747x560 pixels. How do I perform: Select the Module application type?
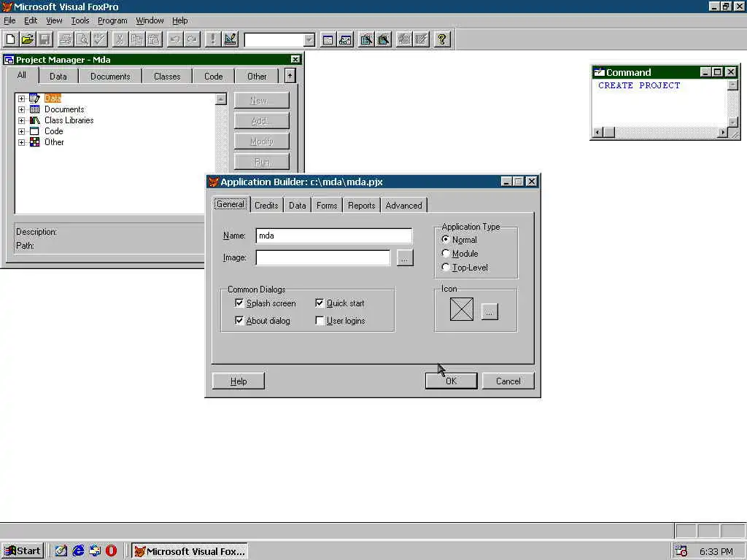446,253
